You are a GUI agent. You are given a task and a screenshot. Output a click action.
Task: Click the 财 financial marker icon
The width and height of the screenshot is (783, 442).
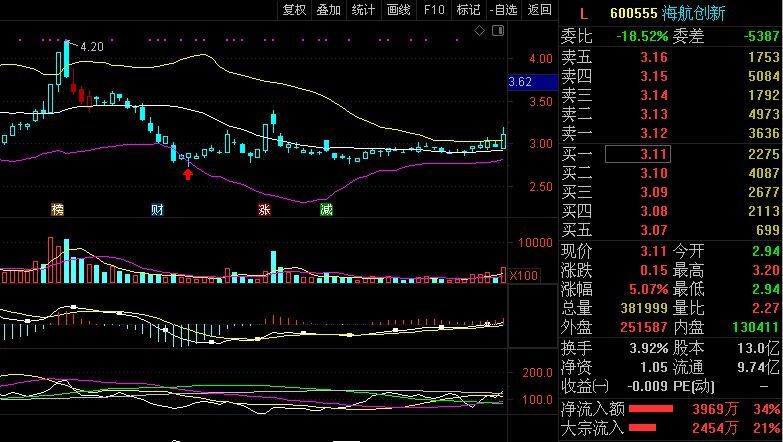point(157,209)
